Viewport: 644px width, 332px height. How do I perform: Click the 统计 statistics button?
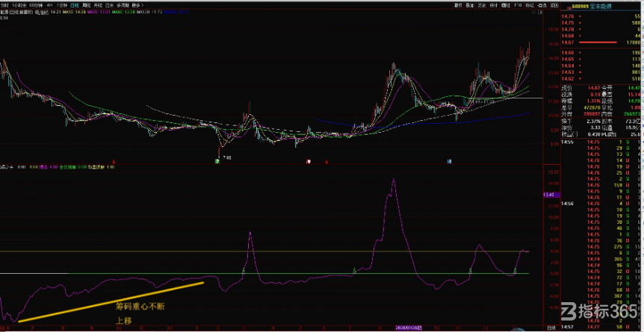[494, 5]
